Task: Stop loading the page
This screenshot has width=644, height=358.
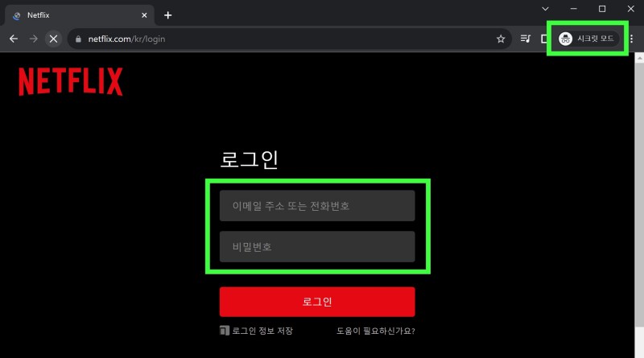Action: (x=53, y=39)
